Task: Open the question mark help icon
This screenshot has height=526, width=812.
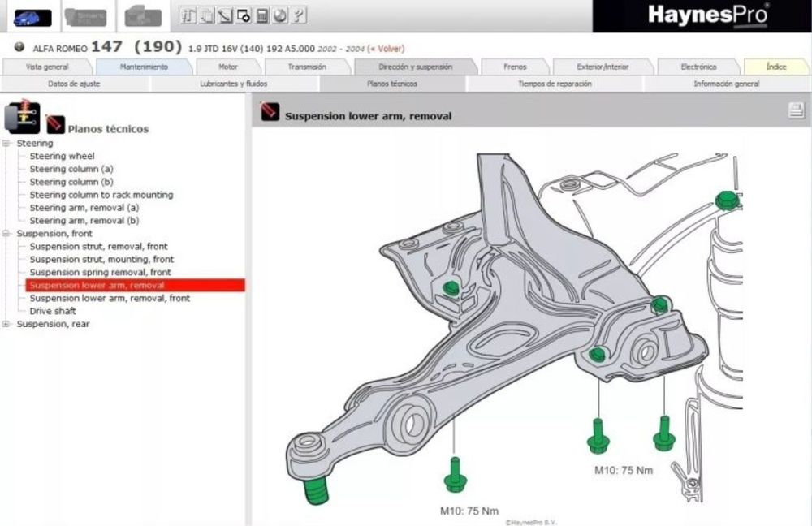Action: 299,16
